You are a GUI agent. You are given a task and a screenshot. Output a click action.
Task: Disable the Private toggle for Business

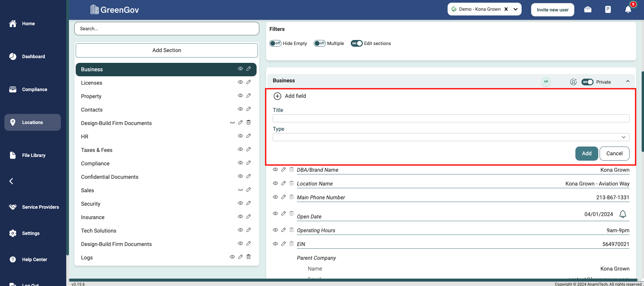pyautogui.click(x=587, y=82)
